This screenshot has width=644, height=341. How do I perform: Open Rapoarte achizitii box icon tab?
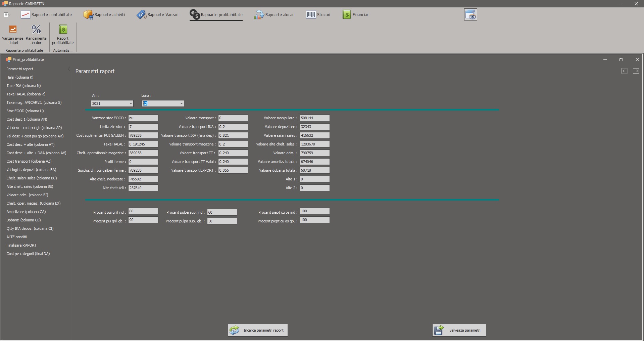point(104,15)
